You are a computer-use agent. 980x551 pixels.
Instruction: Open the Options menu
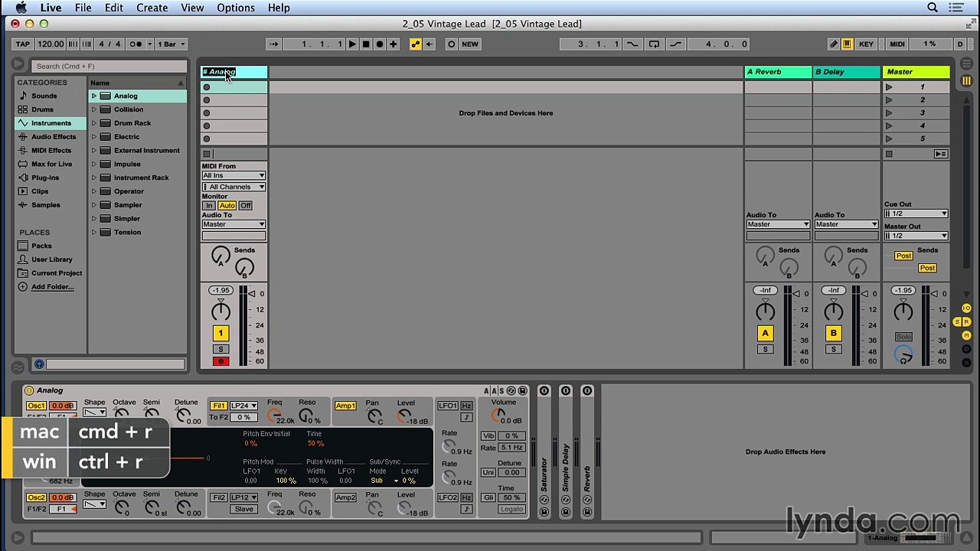[236, 8]
